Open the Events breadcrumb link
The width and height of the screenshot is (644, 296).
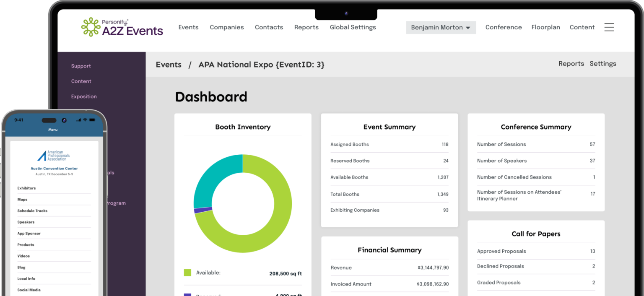click(169, 64)
